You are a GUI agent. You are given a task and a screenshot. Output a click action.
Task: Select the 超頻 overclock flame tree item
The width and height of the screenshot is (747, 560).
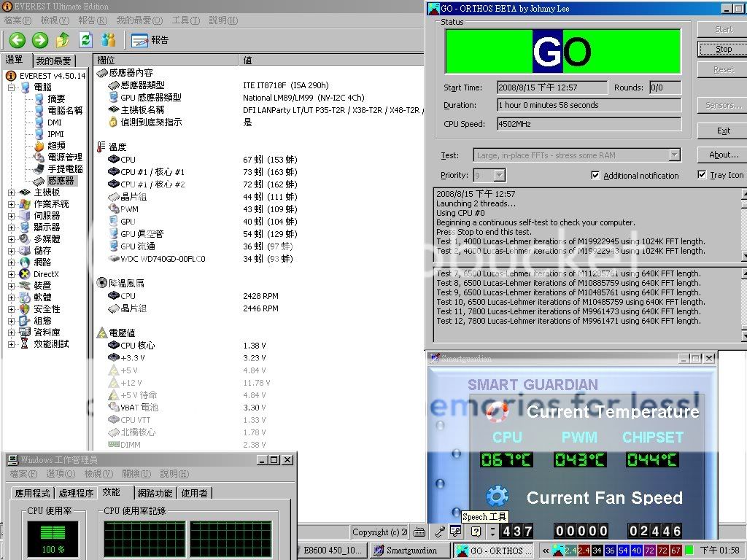[x=55, y=145]
